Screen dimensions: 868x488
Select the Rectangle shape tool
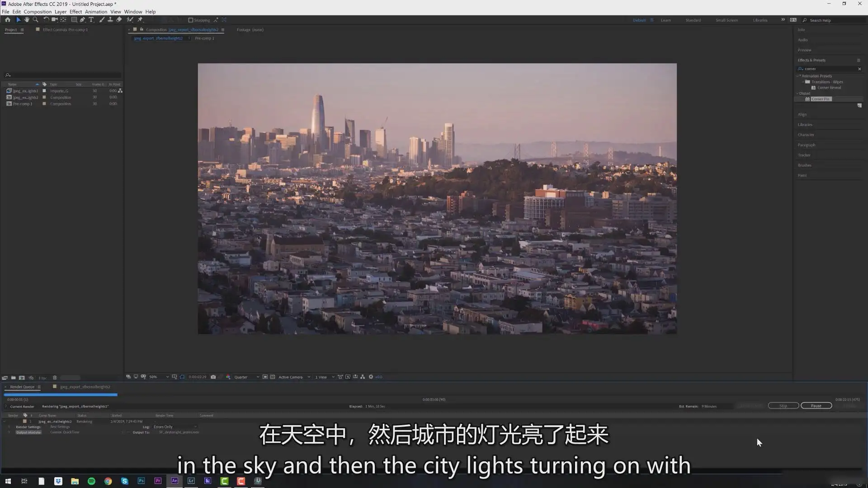[x=74, y=20]
